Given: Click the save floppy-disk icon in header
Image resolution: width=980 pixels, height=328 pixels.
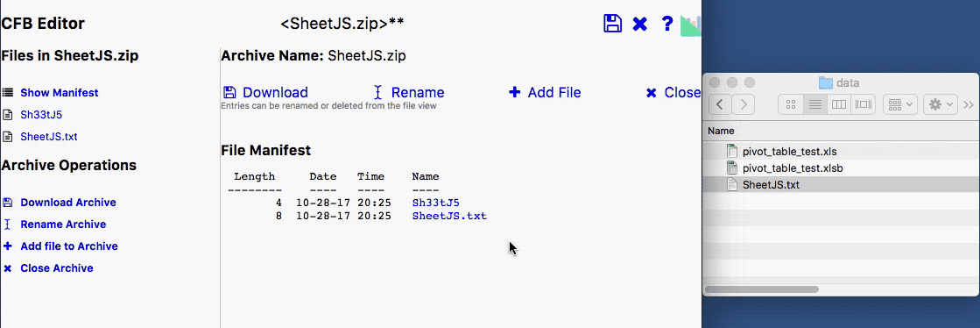Looking at the screenshot, I should [x=612, y=24].
